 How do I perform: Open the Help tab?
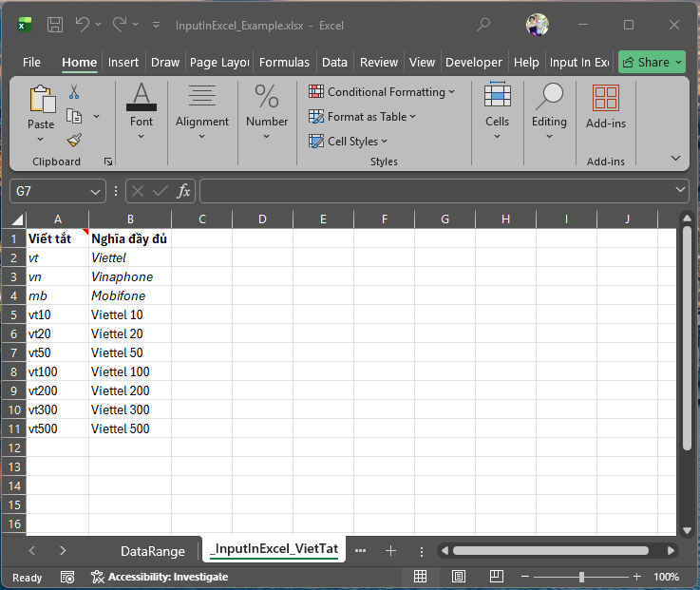(x=526, y=62)
